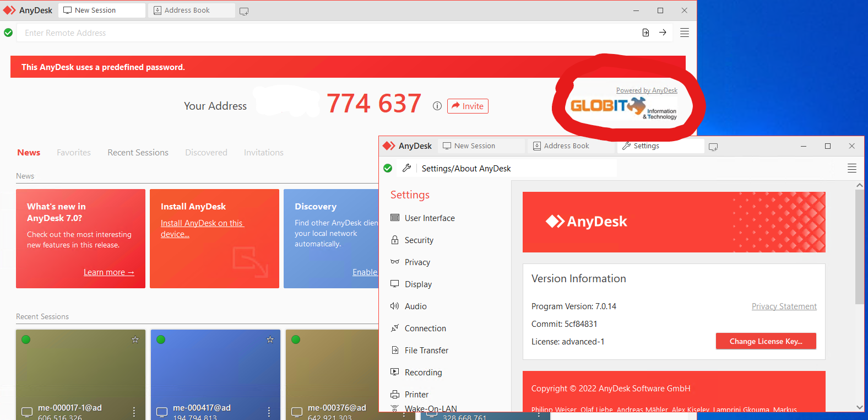Click the 'Version Information' heading
The height and width of the screenshot is (420, 868).
pos(579,279)
